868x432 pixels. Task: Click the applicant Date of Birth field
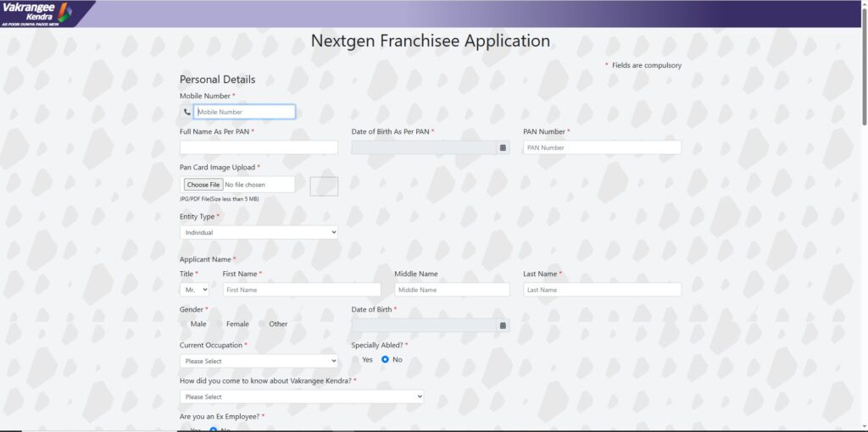click(x=424, y=325)
